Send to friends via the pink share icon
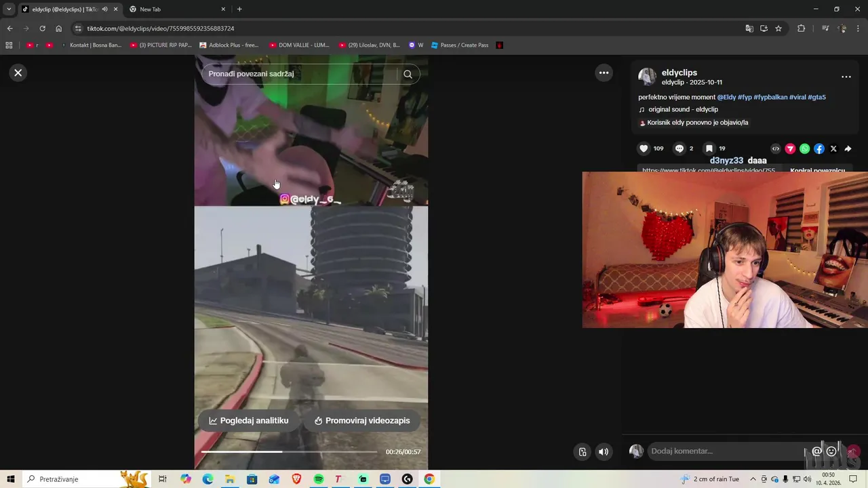This screenshot has height=488, width=868. 790,148
